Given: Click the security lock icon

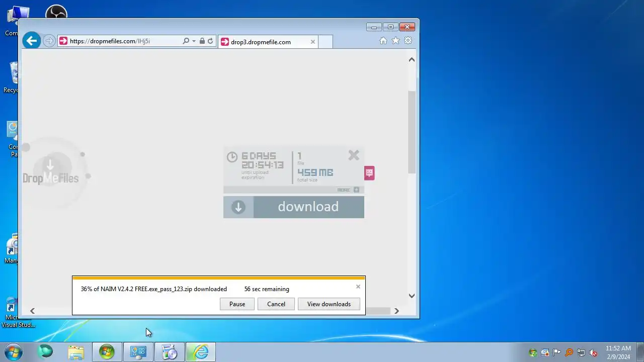Looking at the screenshot, I should point(202,41).
